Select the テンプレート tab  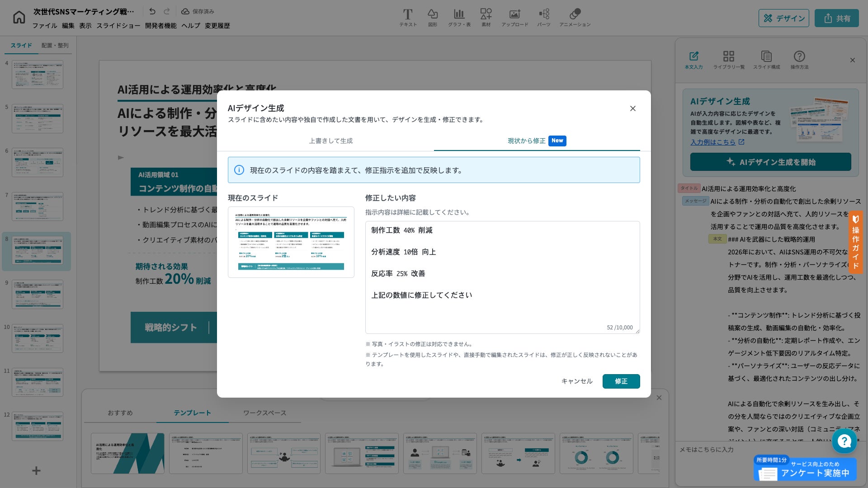click(x=192, y=413)
